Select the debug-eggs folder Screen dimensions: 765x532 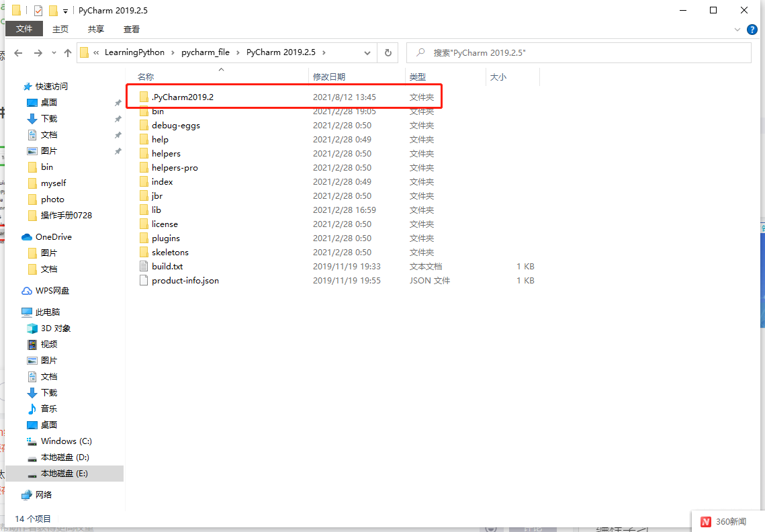click(x=176, y=126)
